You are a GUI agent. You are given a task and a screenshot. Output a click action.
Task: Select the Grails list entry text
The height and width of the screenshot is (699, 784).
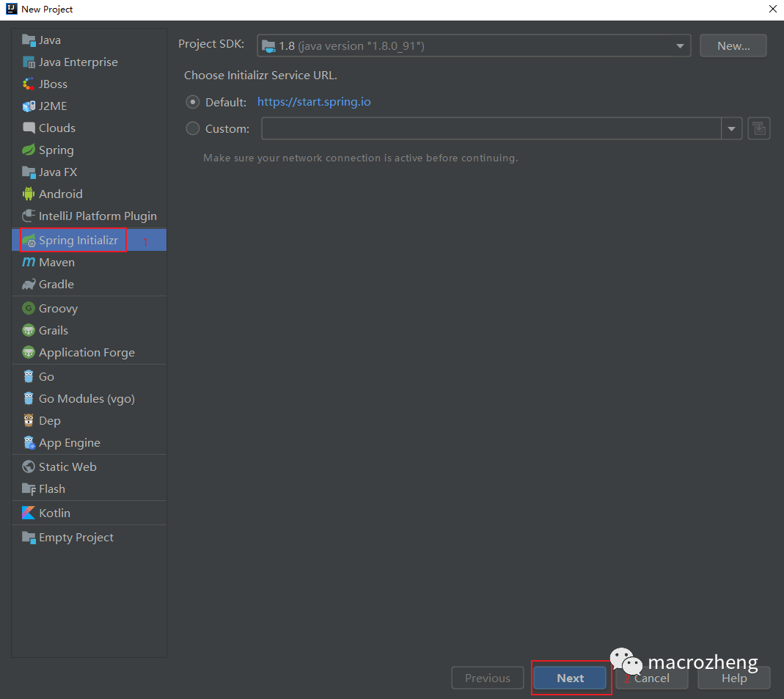(x=54, y=331)
